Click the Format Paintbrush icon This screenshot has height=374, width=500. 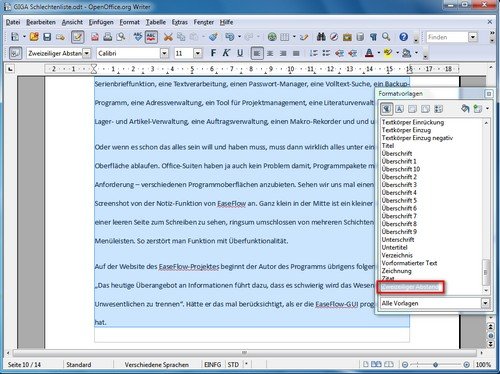pos(213,37)
